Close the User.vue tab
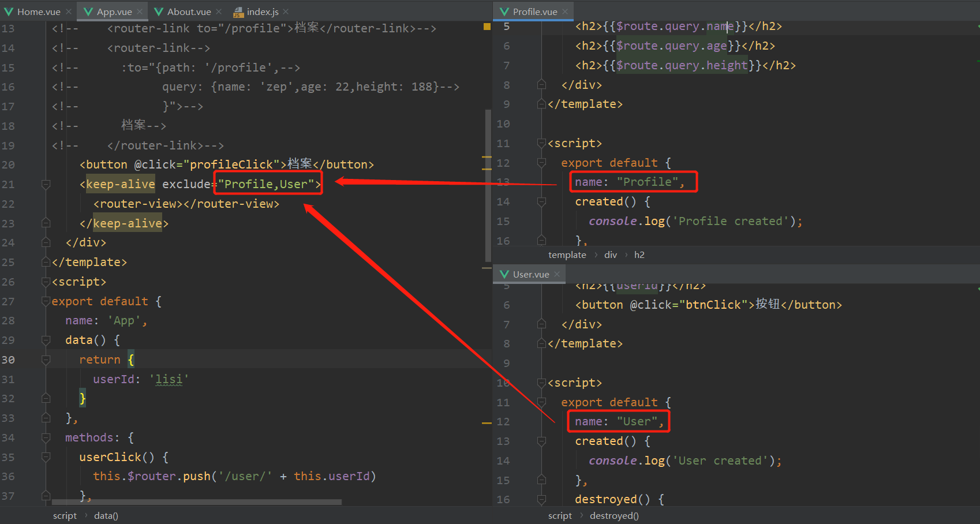This screenshot has width=980, height=524. (x=557, y=274)
